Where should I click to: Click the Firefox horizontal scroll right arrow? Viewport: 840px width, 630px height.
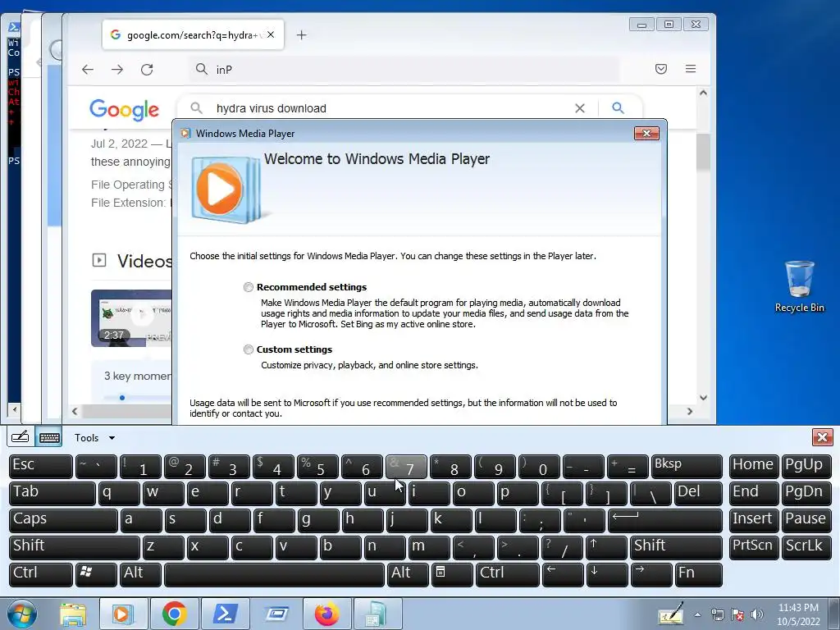[689, 412]
